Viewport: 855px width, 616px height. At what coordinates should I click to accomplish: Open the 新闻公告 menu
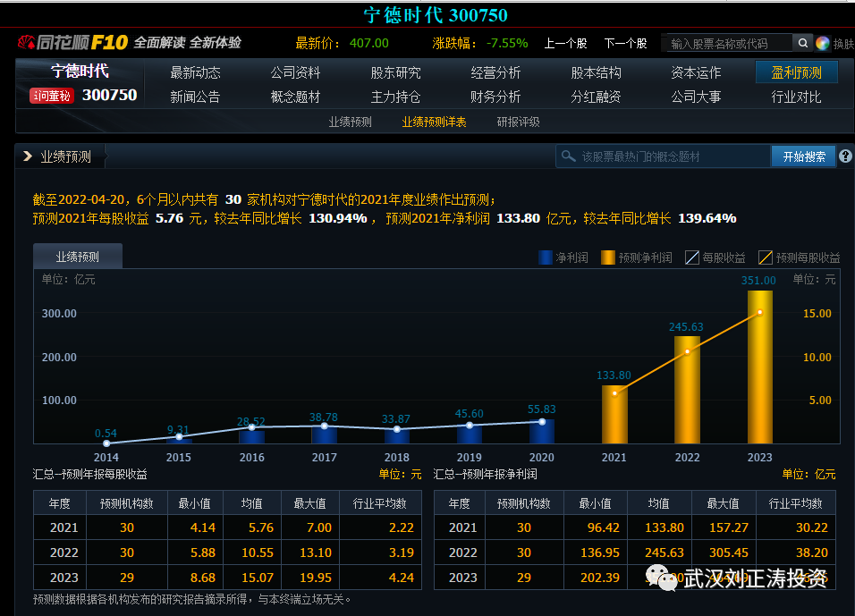click(195, 97)
